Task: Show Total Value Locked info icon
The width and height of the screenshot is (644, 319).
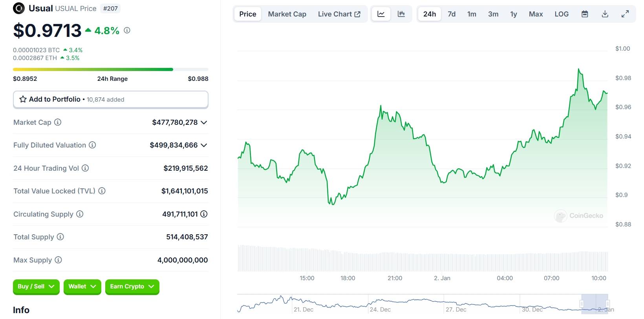Action: click(102, 191)
